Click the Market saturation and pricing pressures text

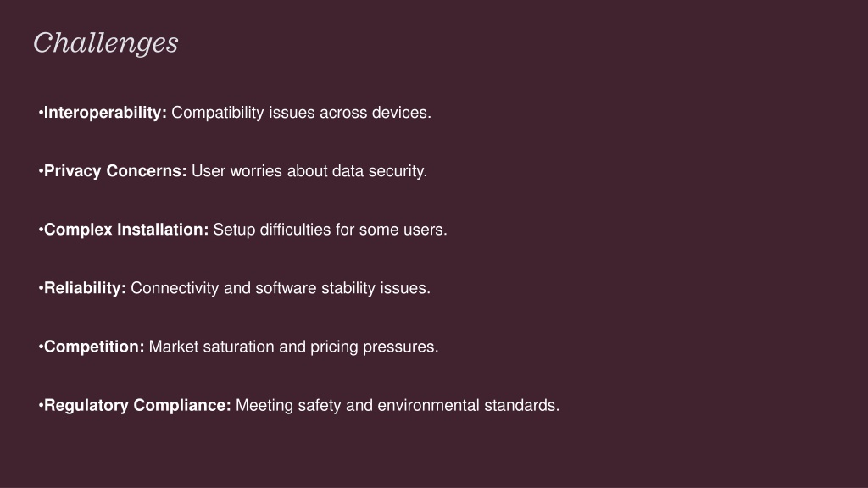294,347
